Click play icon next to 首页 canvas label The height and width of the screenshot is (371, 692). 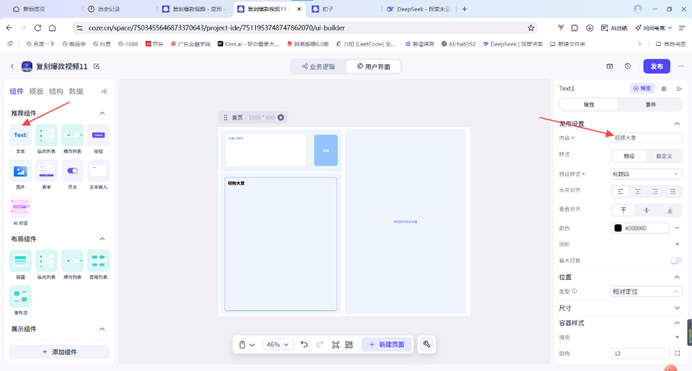click(x=281, y=117)
